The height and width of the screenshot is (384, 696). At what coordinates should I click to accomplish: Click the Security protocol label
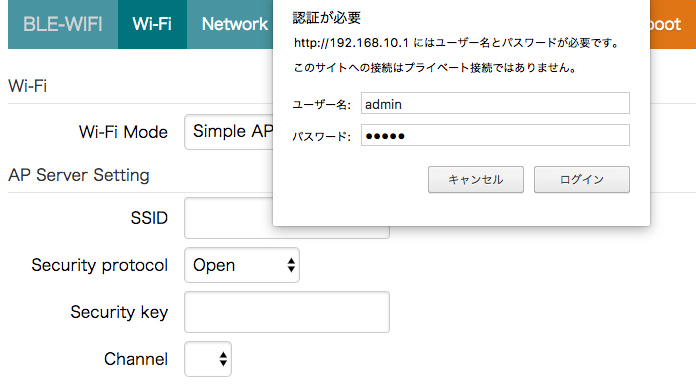coord(99,265)
